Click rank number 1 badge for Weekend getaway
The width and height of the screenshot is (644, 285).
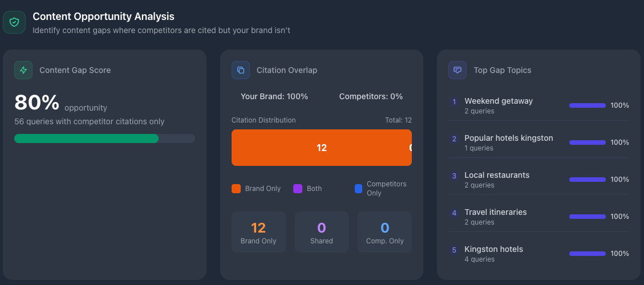click(454, 102)
